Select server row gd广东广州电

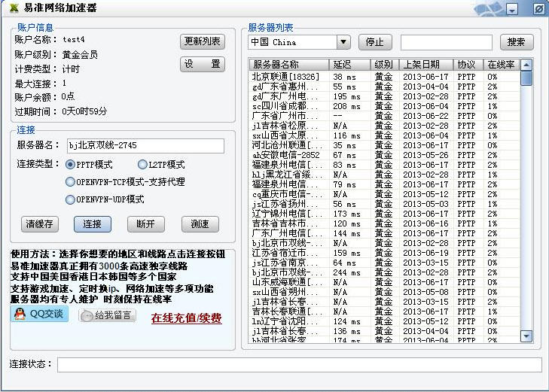click(384, 96)
